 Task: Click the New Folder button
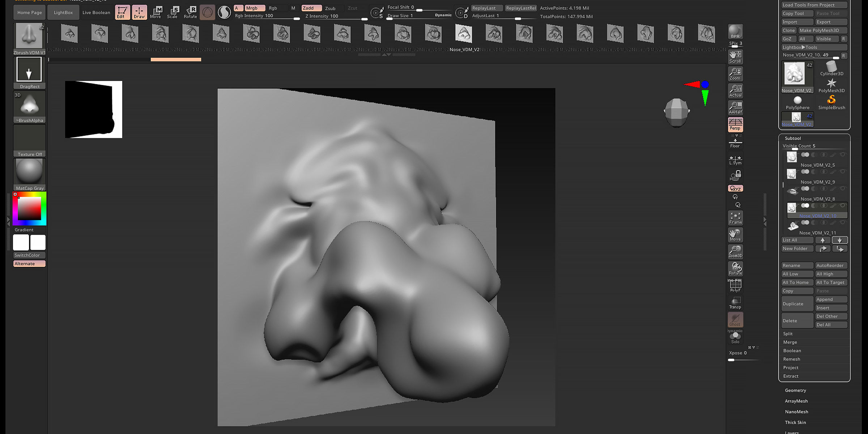pos(797,248)
